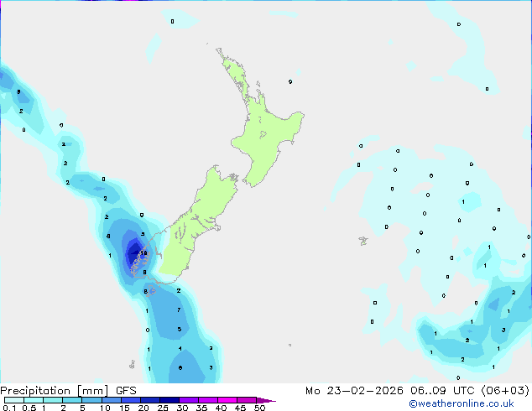Click the "Mo 23-02-2026" date text
This screenshot has height=411, width=532.
354,391
